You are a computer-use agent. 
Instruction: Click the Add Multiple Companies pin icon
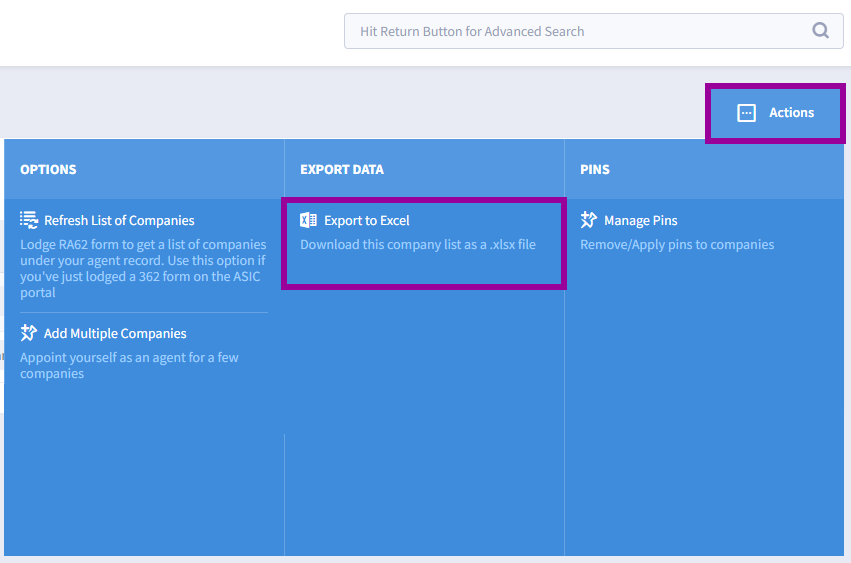coord(29,333)
